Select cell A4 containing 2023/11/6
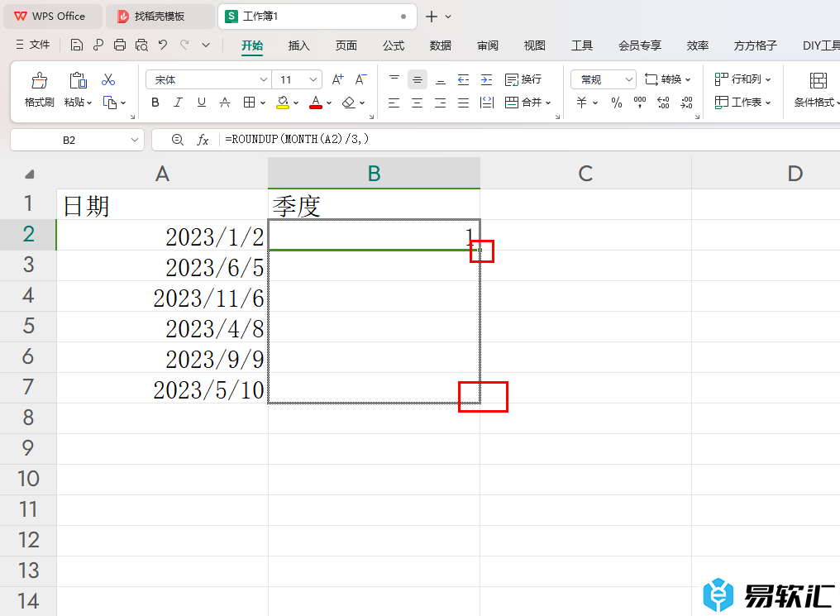This screenshot has width=840, height=616. [x=162, y=296]
